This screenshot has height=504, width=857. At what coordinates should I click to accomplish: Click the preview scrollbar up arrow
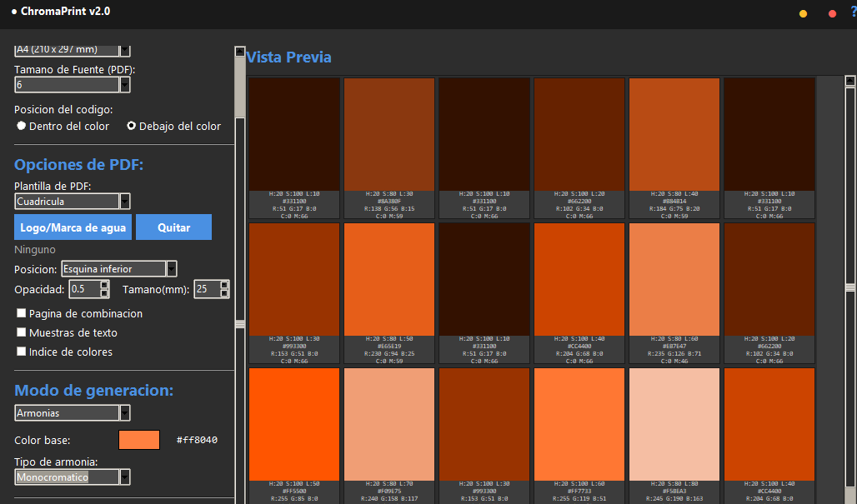(849, 81)
